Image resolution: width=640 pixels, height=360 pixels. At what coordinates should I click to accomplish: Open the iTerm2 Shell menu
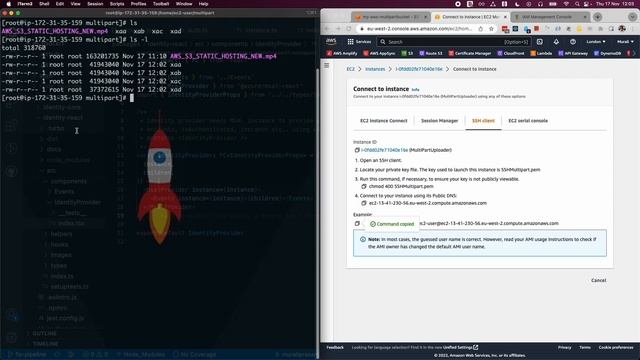pyautogui.click(x=44, y=4)
